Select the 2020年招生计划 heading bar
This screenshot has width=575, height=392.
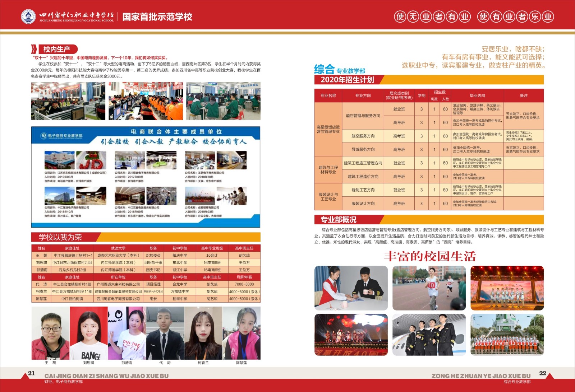pyautogui.click(x=347, y=80)
